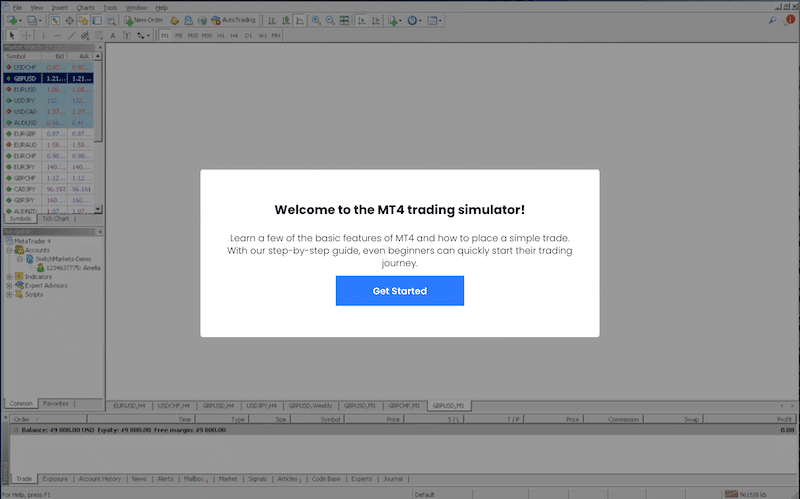Open the Tools menu

[x=110, y=8]
